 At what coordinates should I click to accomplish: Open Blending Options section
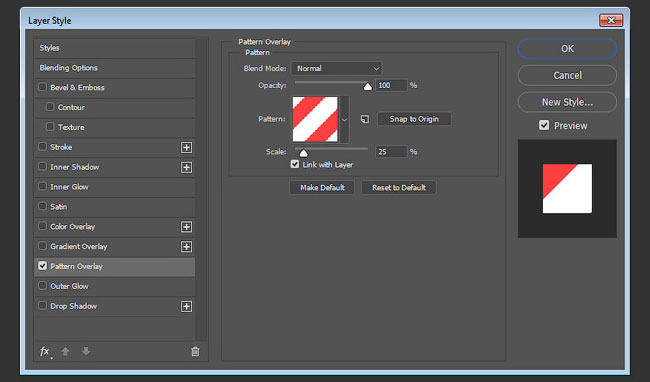pos(114,68)
